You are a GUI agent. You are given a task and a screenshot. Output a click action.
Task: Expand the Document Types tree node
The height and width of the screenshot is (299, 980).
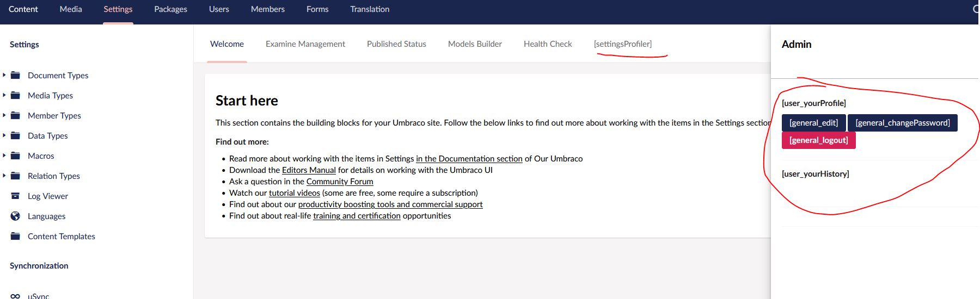(x=4, y=75)
